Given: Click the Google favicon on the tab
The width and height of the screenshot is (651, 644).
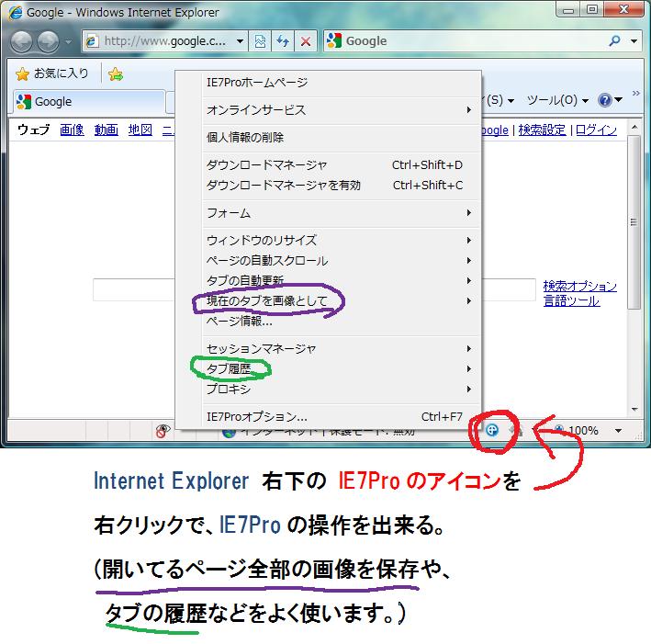Looking at the screenshot, I should [24, 101].
